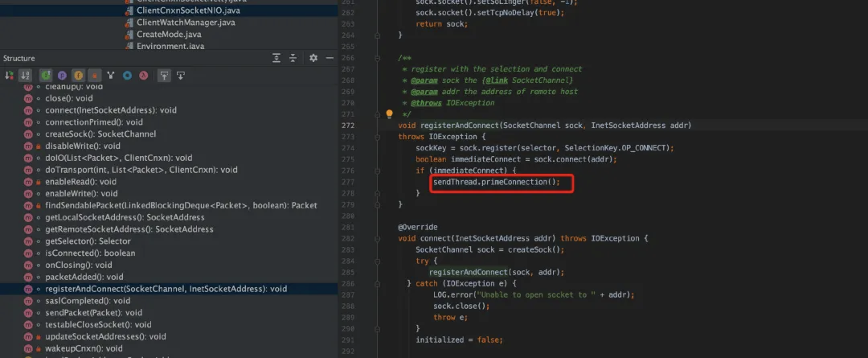Click LOG.error statement on line 287
Screen dimensions: 868x358
(x=534, y=294)
